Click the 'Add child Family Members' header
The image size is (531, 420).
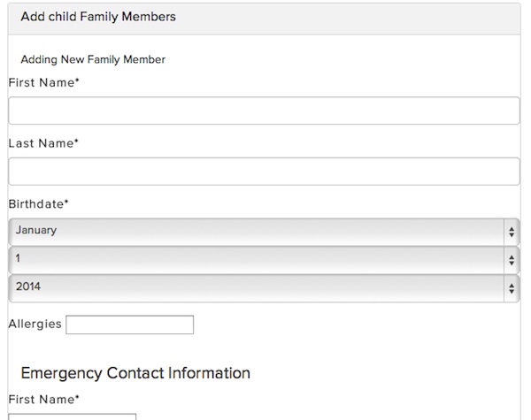point(98,17)
